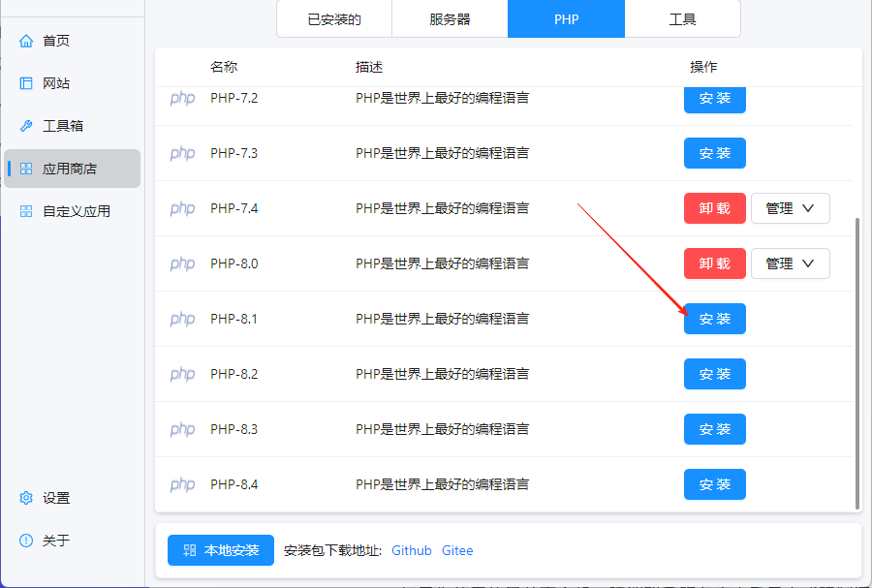The width and height of the screenshot is (872, 588).
Task: Click the 安装包下载地址 label
Action: [332, 550]
